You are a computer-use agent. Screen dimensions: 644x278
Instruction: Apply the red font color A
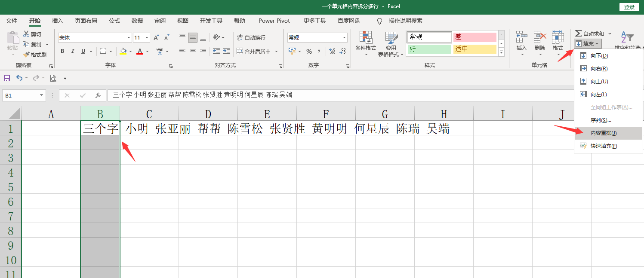139,51
